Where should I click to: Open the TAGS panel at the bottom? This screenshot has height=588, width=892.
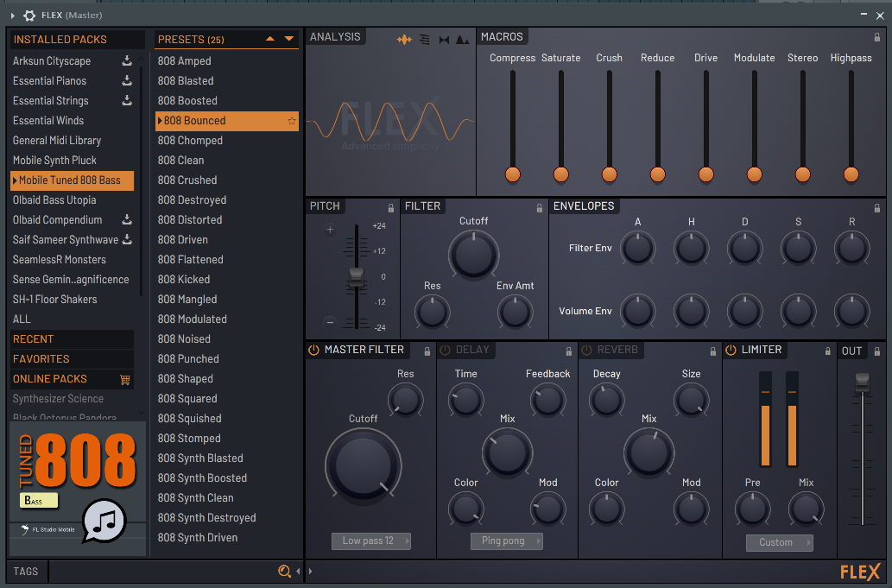[25, 572]
